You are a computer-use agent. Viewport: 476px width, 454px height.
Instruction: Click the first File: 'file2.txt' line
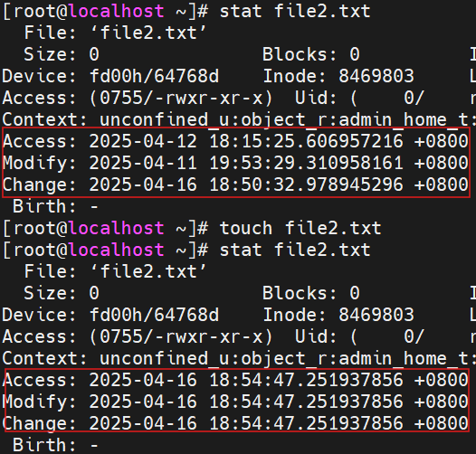[x=115, y=33]
